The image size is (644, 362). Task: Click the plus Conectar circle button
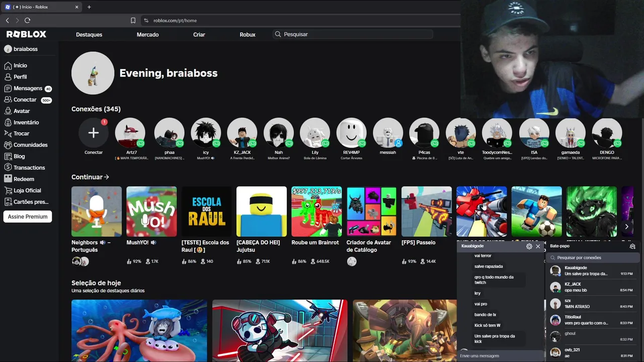coord(94,133)
